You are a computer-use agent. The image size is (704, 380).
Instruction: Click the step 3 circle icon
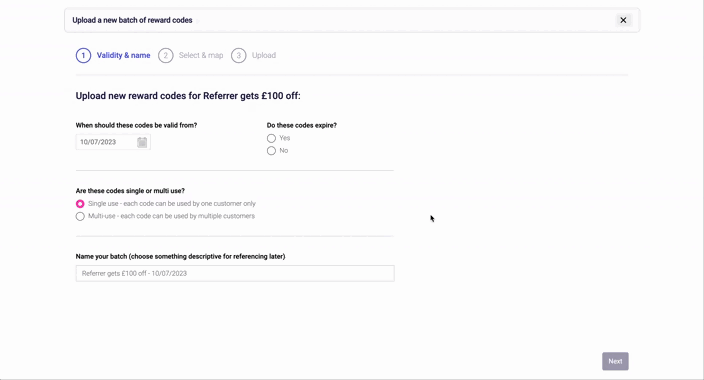click(239, 55)
